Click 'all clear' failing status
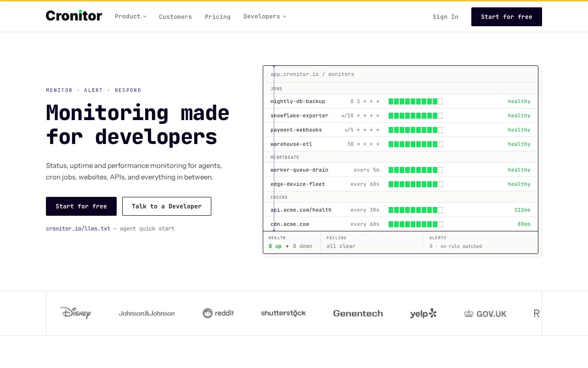The height and width of the screenshot is (368, 588). pyautogui.click(x=341, y=247)
